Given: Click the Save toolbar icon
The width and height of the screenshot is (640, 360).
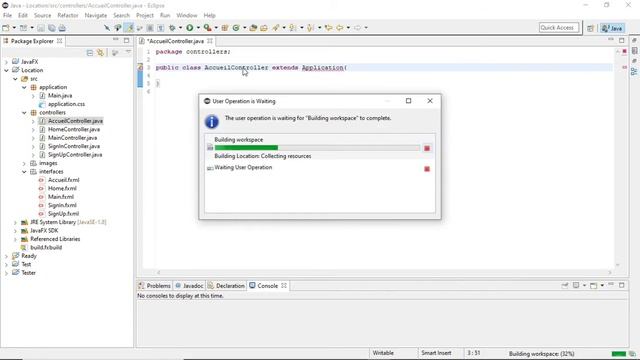Looking at the screenshot, I should pyautogui.click(x=41, y=28).
